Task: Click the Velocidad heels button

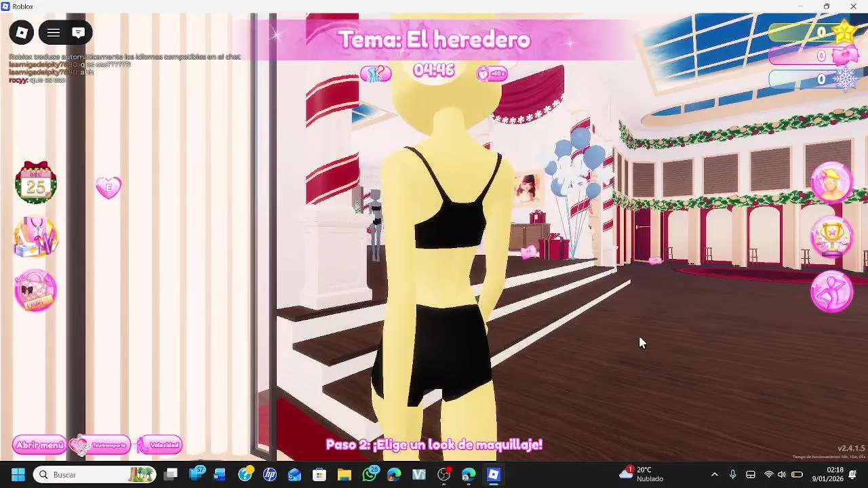Action: [x=159, y=445]
